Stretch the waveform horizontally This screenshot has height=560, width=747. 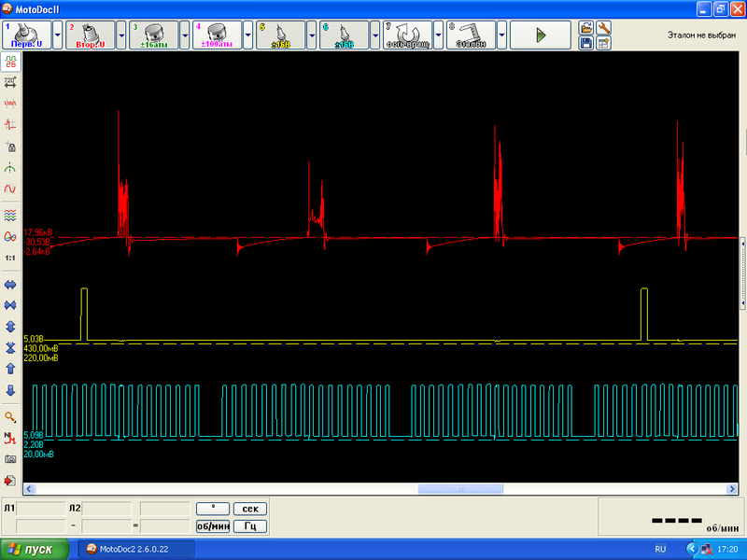click(10, 285)
